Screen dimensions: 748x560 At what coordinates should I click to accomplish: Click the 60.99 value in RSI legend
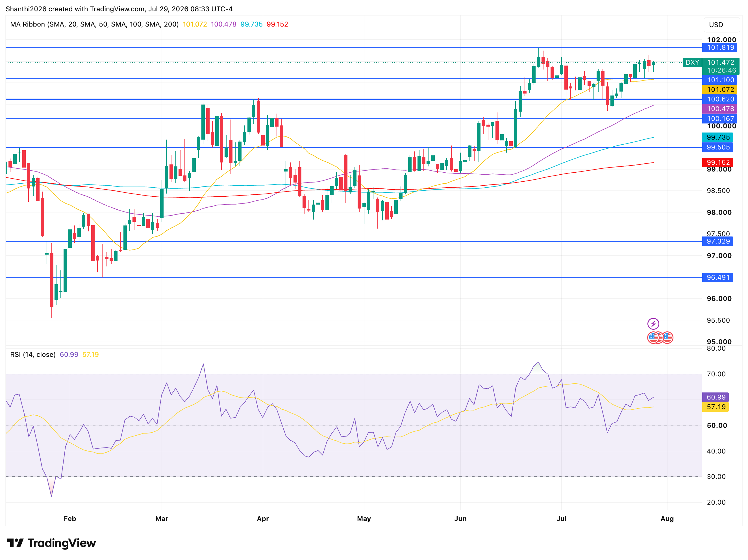pos(69,354)
